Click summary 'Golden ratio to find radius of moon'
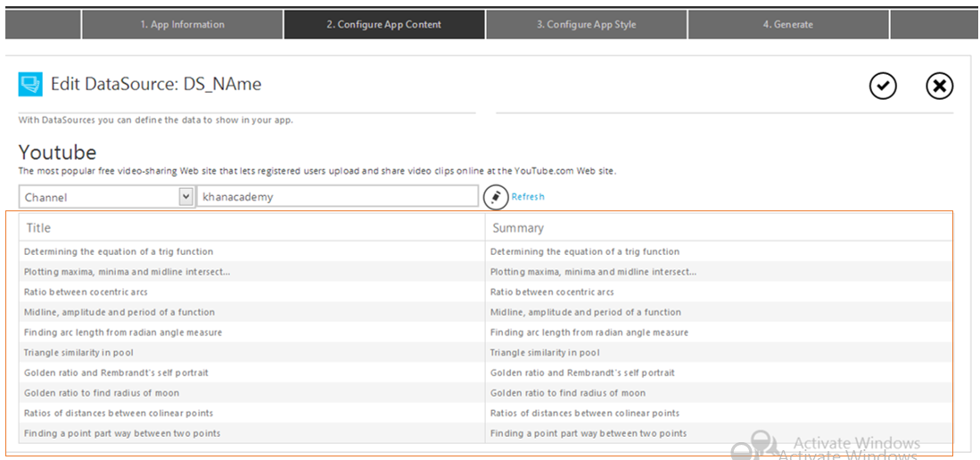This screenshot has height=460, width=980. pos(567,393)
